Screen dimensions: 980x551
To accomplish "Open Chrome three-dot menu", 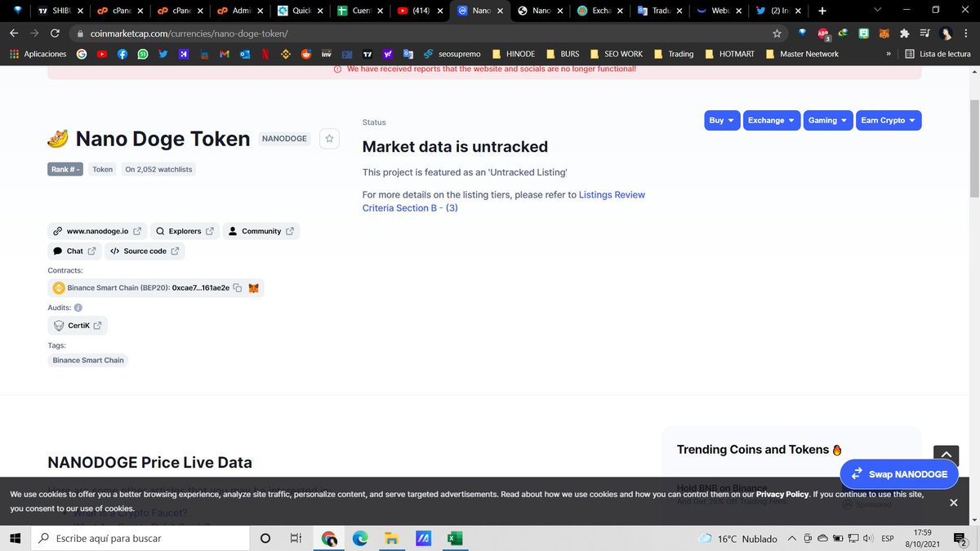I will [966, 33].
